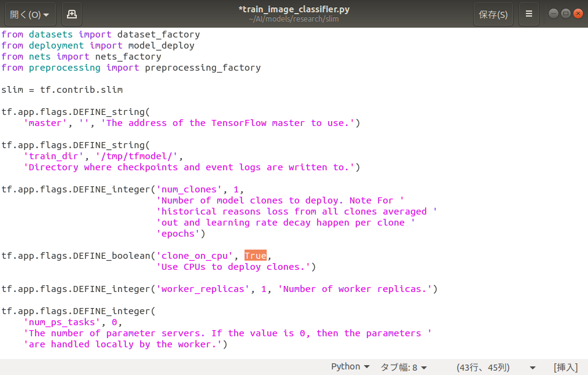Click 'Use CPUs to deploy clones.' string
Screen dimensions: 588x375
click(x=233, y=267)
